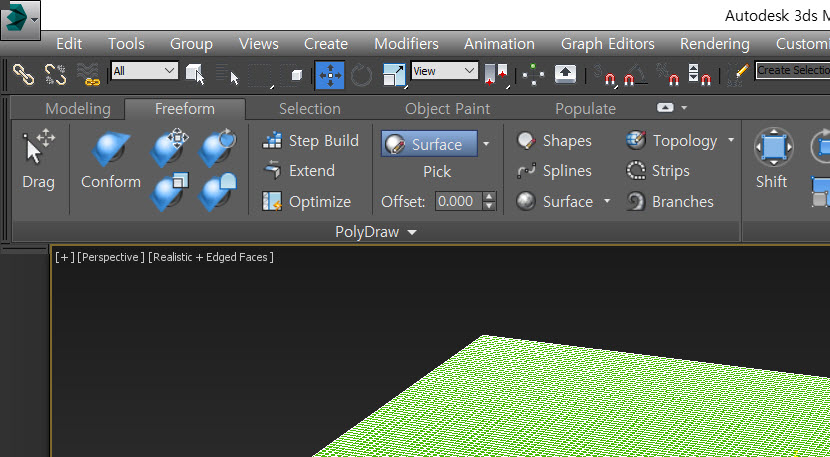
Task: Expand the PolyDraw panel arrow
Action: click(412, 232)
